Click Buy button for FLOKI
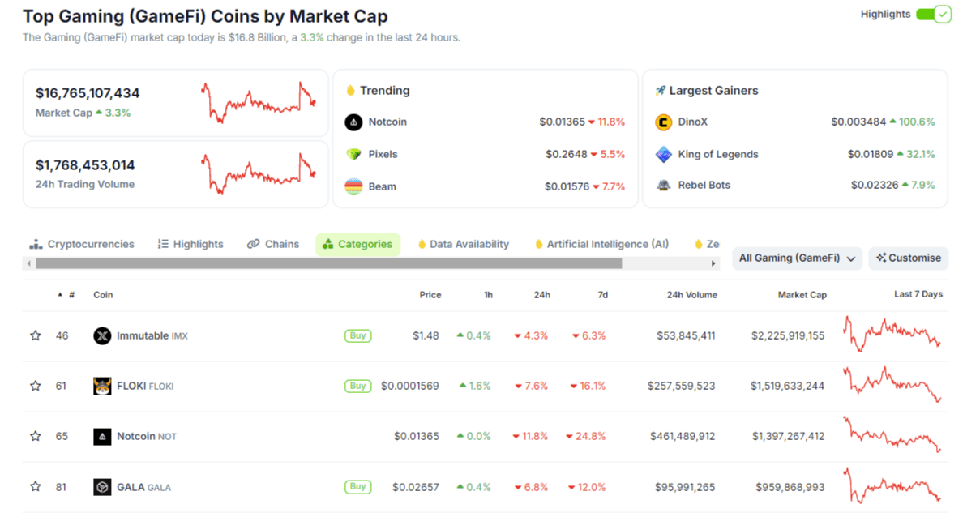The image size is (980, 517). click(357, 386)
